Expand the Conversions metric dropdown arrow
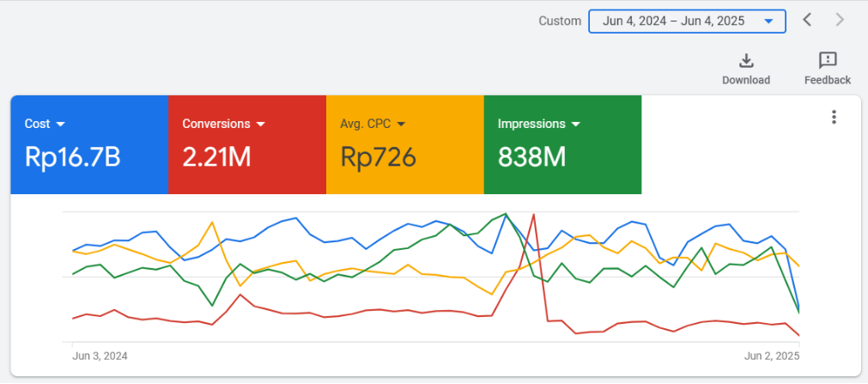Viewport: 868px width, 384px height. (x=260, y=124)
